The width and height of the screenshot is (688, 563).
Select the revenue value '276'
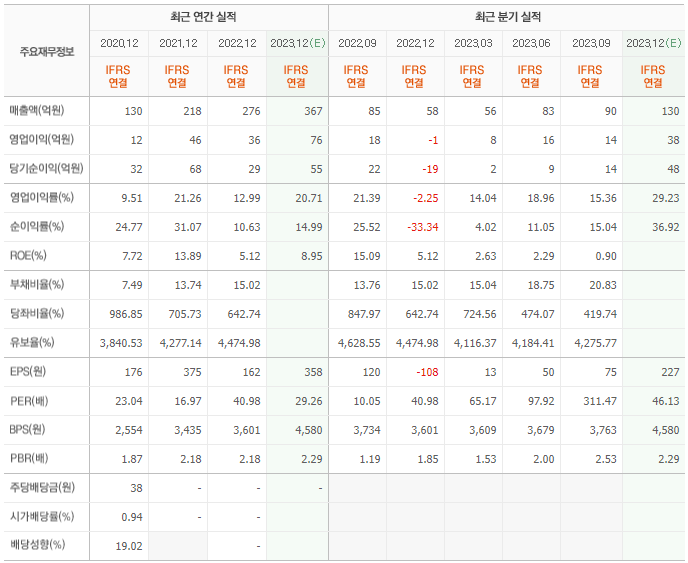tap(251, 111)
